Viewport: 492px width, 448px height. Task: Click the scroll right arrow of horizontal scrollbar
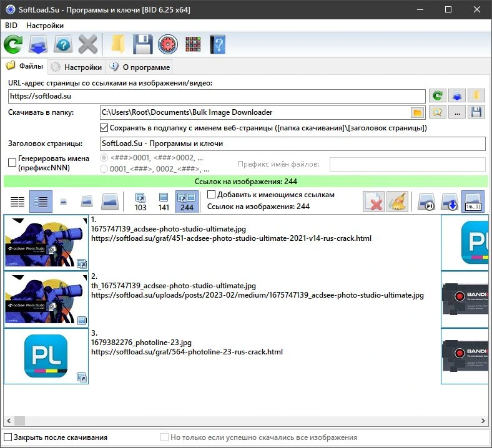click(483, 421)
